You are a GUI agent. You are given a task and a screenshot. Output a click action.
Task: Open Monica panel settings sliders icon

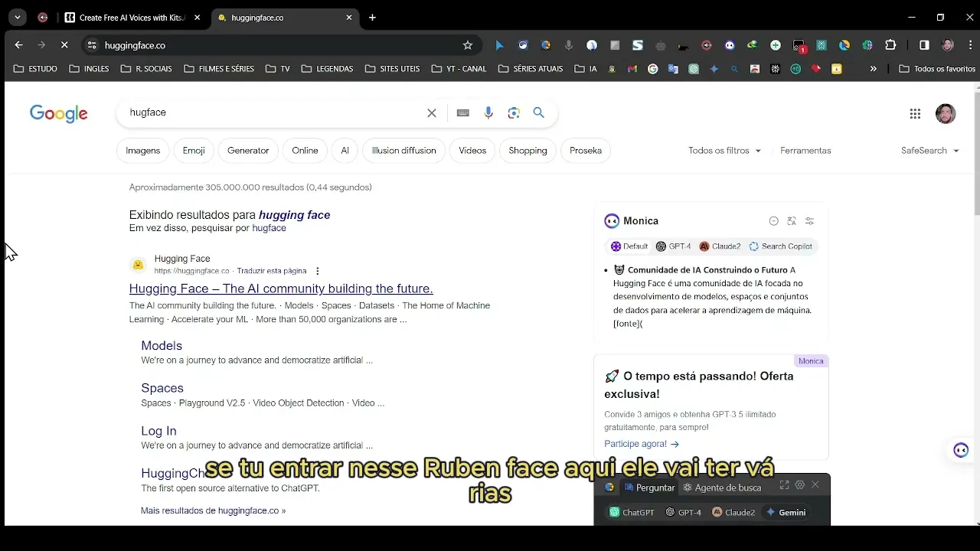[809, 221]
